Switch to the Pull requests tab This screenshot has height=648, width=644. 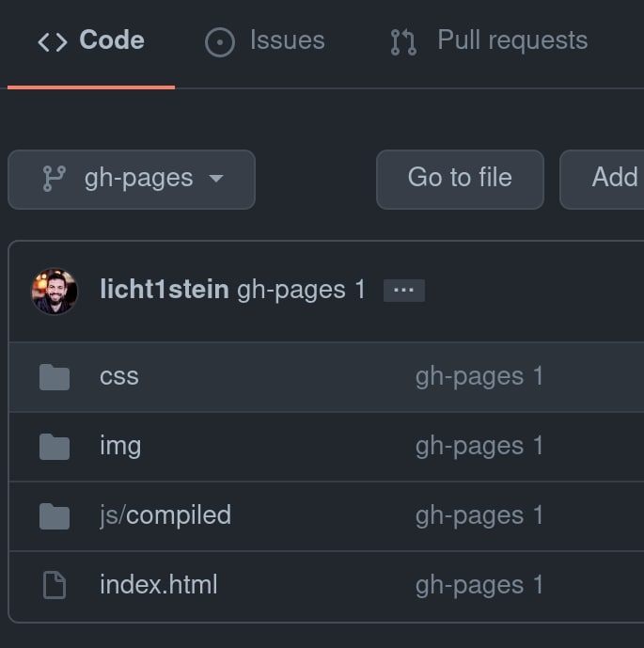click(x=489, y=41)
